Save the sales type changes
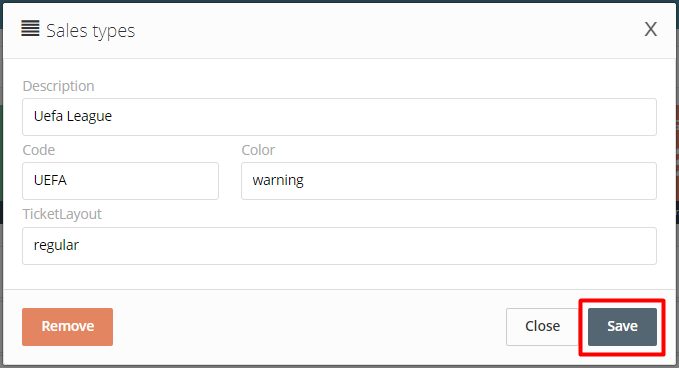 coord(622,327)
